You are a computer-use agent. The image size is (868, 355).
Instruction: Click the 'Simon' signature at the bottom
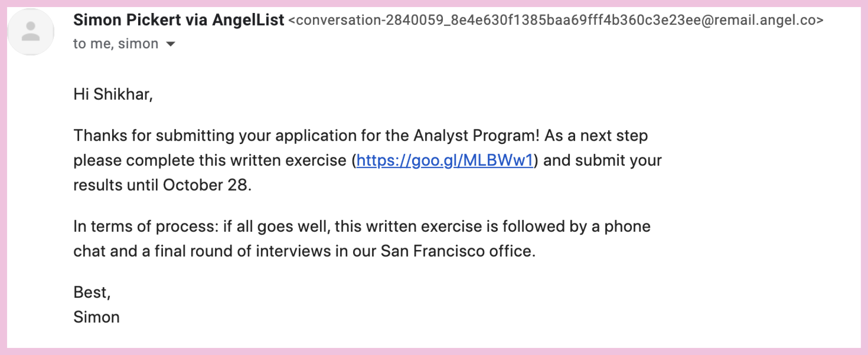click(96, 317)
